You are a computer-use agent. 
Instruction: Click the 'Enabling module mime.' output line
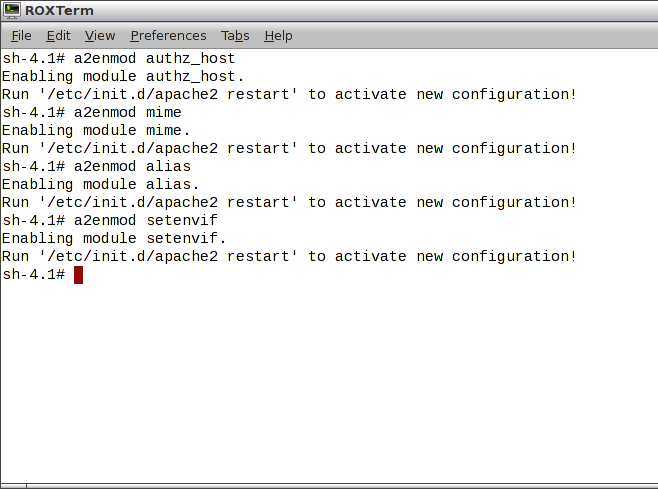[x=96, y=130]
